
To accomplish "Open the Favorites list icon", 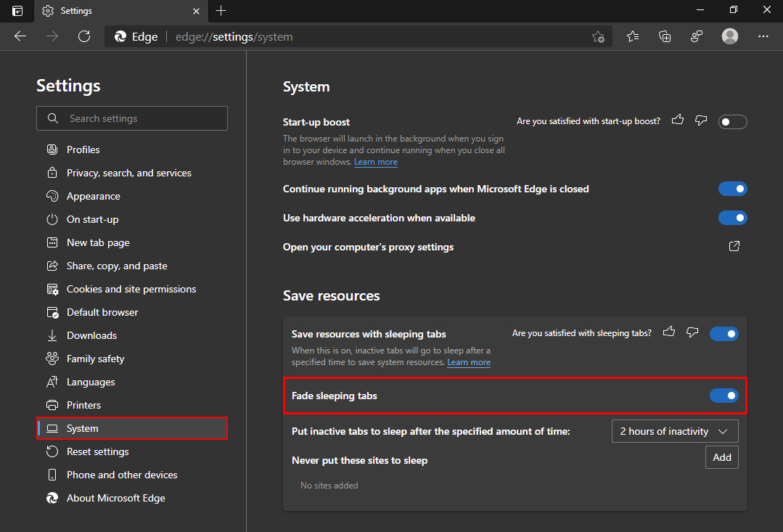I will click(633, 36).
